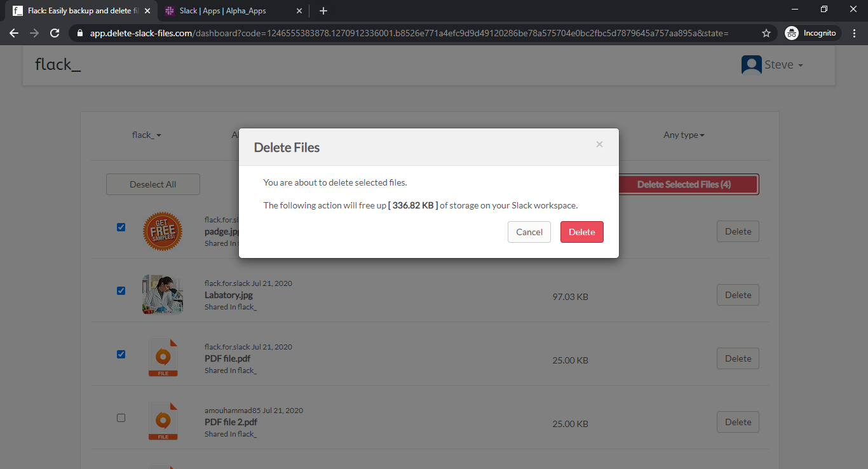
Task: Click the Flack tab favicon
Action: click(x=18, y=11)
